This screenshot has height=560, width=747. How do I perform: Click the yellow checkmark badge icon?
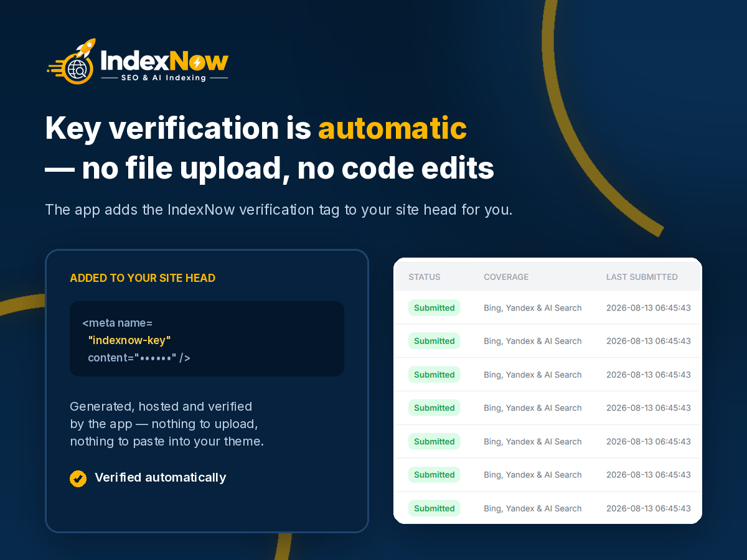[x=78, y=478]
